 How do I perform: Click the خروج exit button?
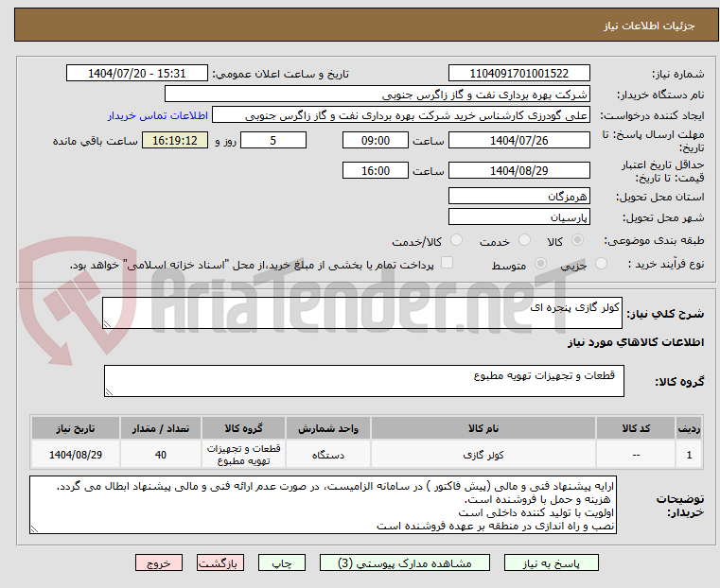pyautogui.click(x=159, y=562)
